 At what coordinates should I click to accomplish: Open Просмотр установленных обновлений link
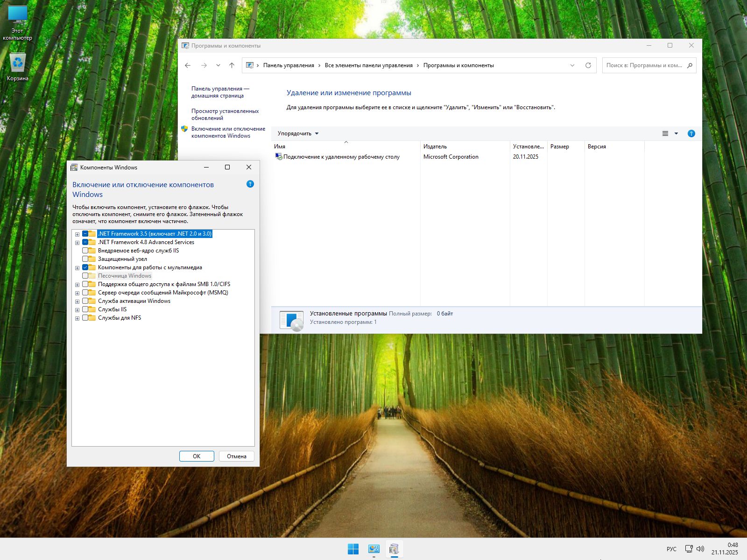(x=226, y=114)
